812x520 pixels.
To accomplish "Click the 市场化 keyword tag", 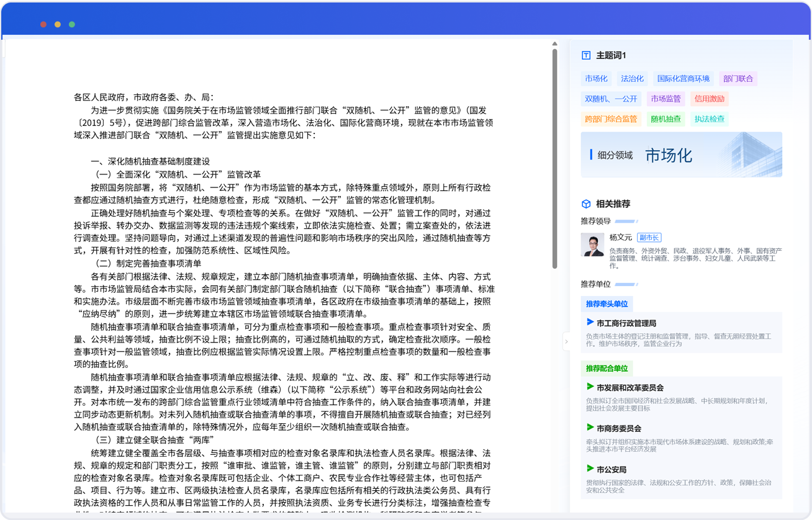I will 596,79.
